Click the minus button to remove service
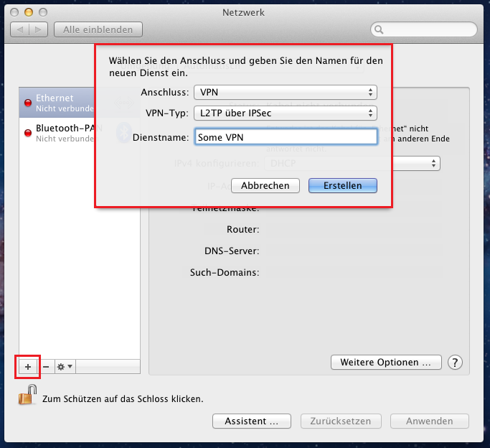This screenshot has height=448, width=490. [46, 366]
